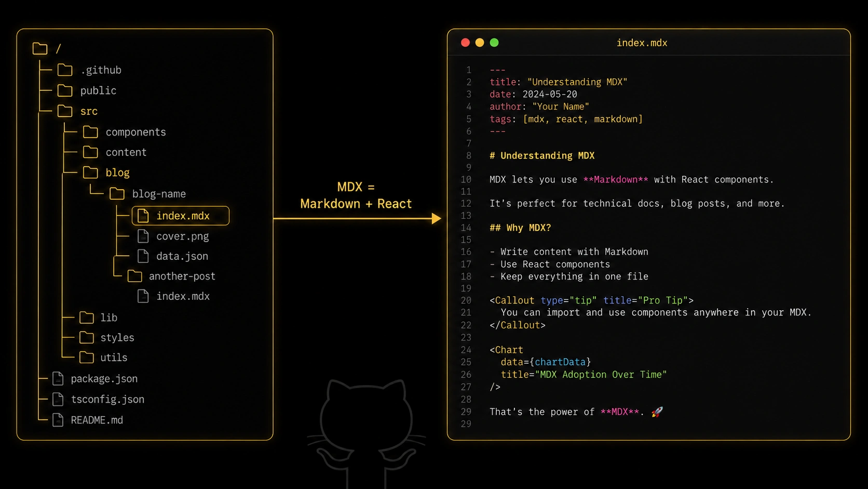This screenshot has height=489, width=868.
Task: Click the closing </Callout> tag
Action: [518, 325]
